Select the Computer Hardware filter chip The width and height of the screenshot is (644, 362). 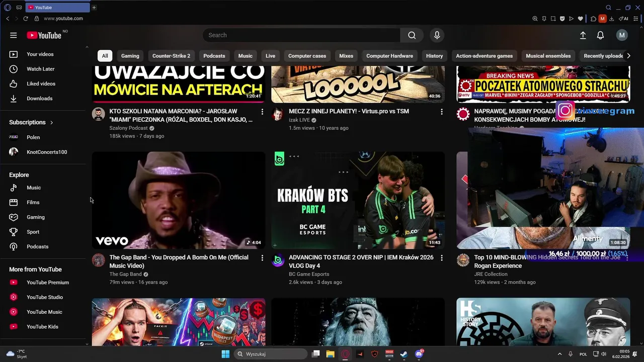click(389, 56)
